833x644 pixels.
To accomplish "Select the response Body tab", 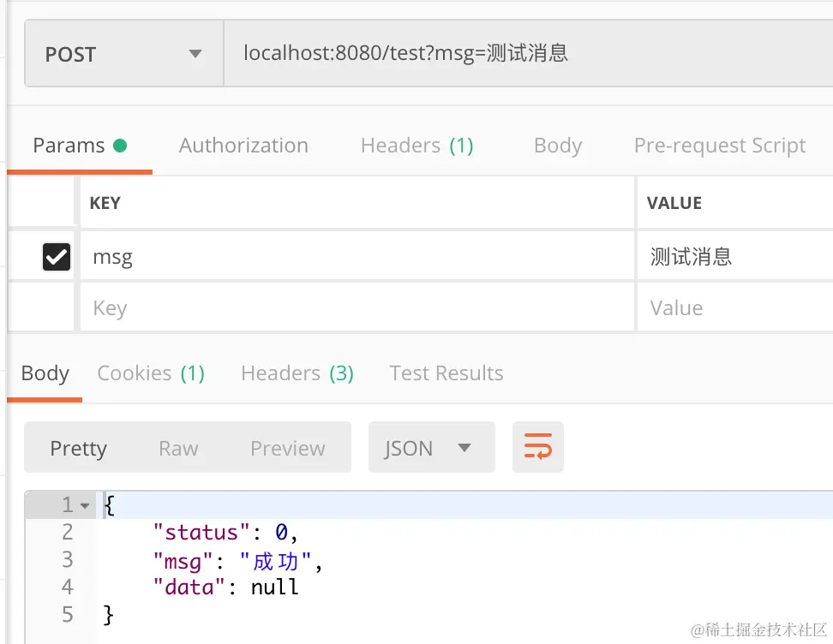I will click(45, 373).
